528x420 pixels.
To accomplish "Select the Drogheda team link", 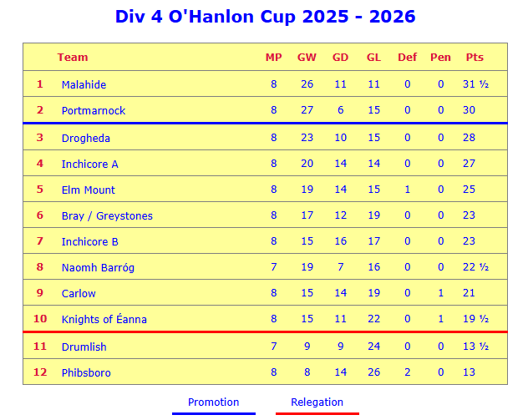I will click(85, 138).
